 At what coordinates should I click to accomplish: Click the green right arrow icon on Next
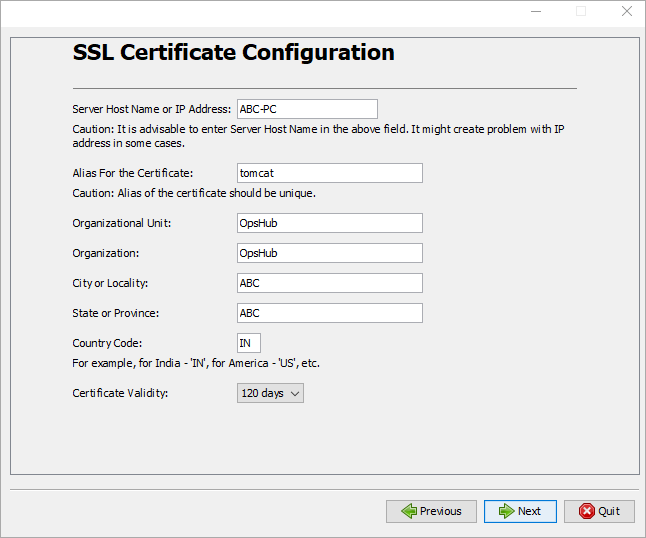(507, 511)
